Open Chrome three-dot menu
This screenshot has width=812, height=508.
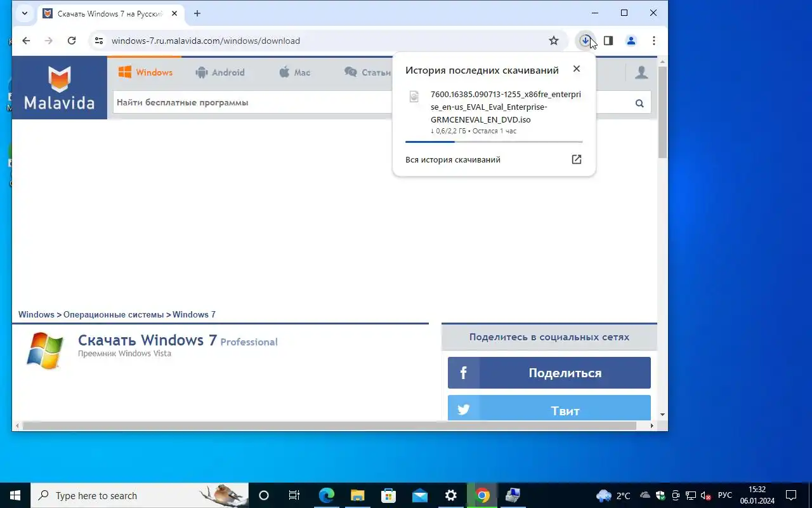[654, 41]
